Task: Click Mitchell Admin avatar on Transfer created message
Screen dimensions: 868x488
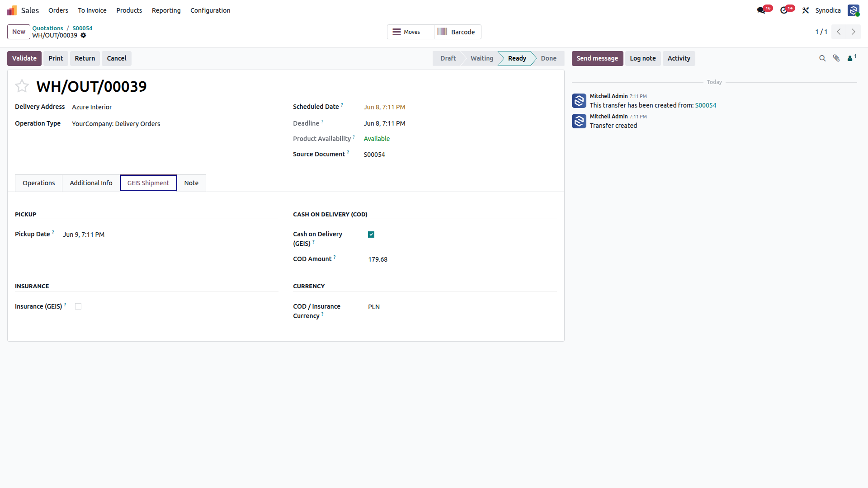Action: (x=579, y=121)
